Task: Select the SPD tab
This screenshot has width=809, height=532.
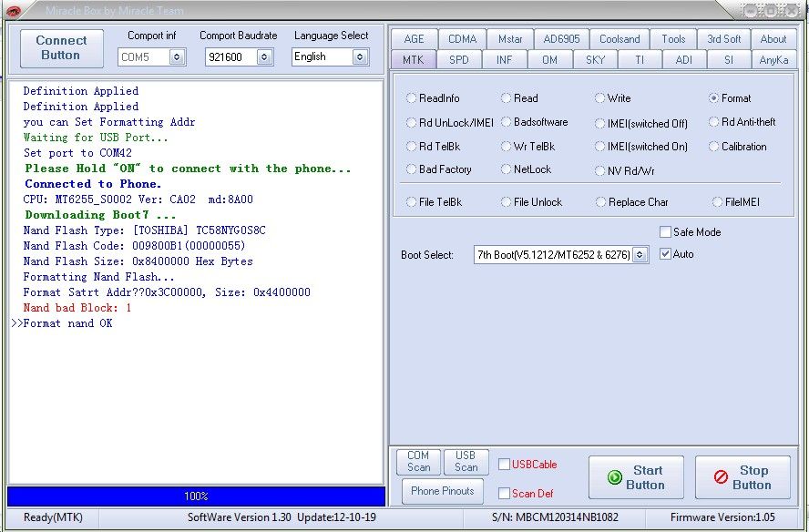Action: point(458,60)
